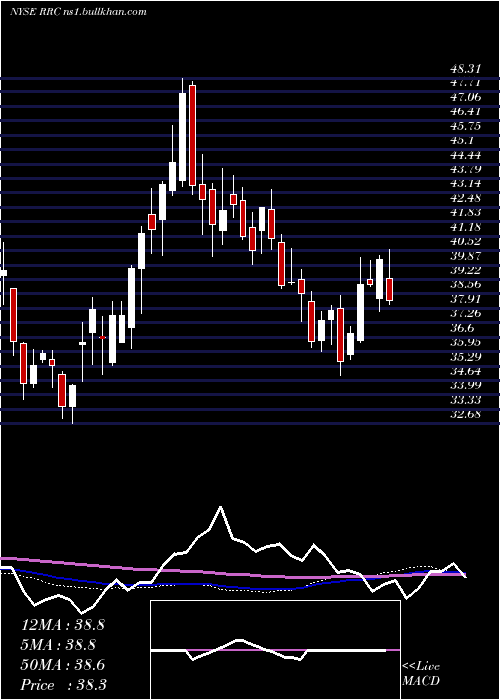Click the Price : 38.3 reading

click(64, 684)
